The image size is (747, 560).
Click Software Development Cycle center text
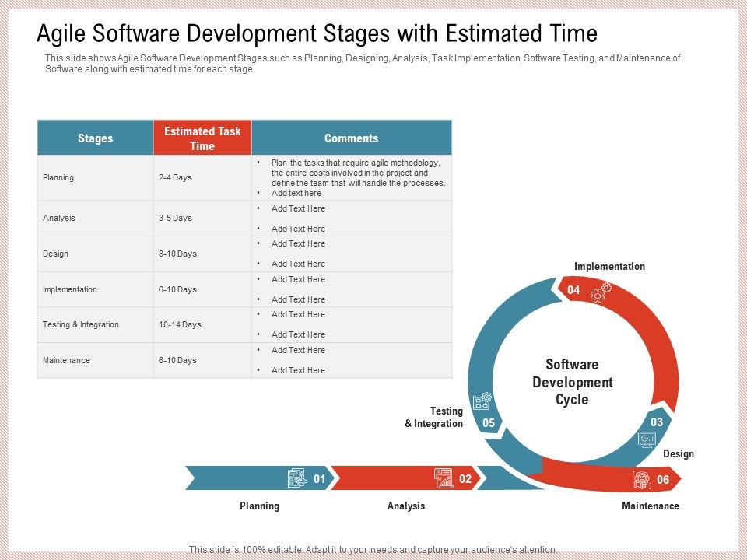(572, 382)
